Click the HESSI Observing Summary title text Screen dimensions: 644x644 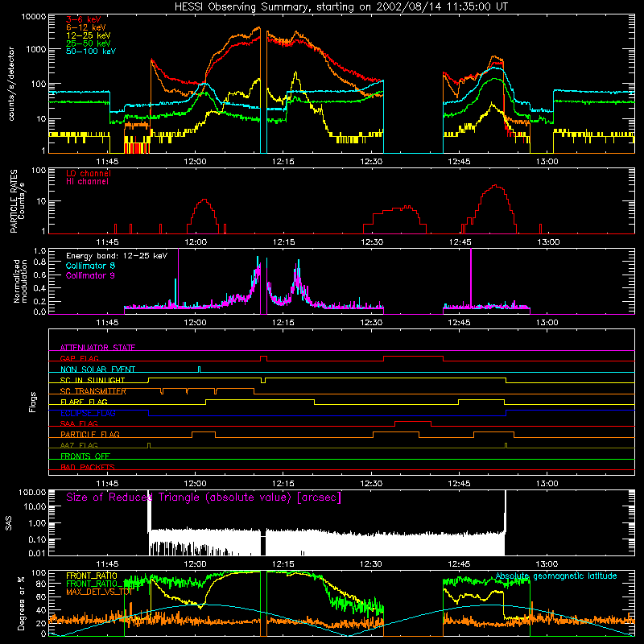(x=341, y=6)
